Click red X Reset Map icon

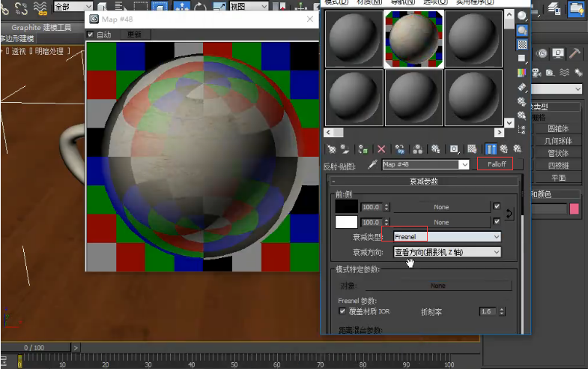click(x=381, y=149)
